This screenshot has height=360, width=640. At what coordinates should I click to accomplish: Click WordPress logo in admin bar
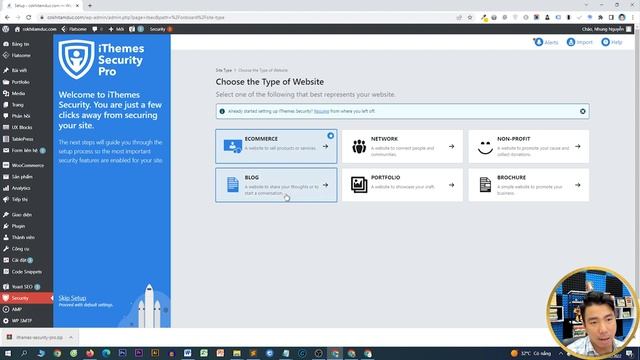(x=6, y=29)
